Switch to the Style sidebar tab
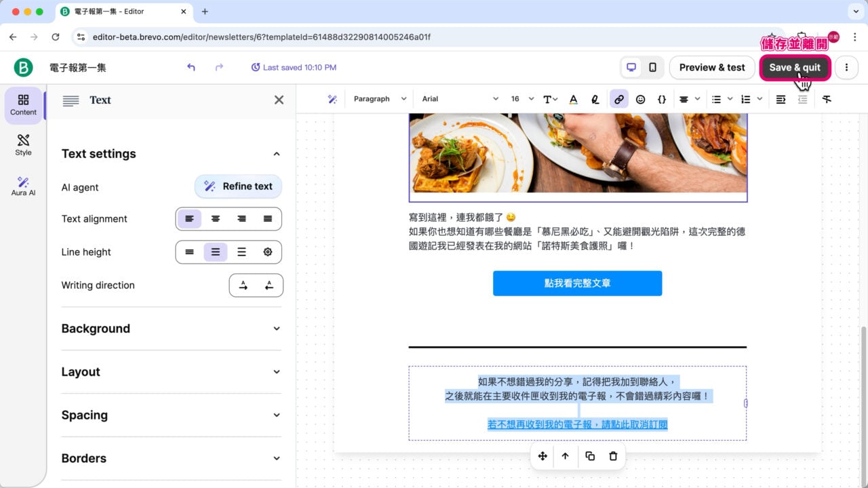The width and height of the screenshot is (868, 488). (x=22, y=144)
